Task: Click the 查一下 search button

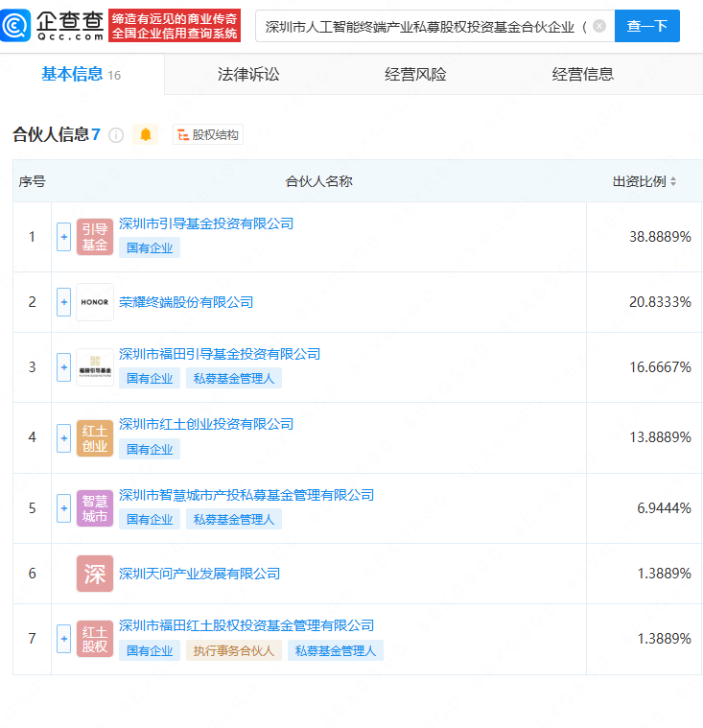Action: [646, 26]
